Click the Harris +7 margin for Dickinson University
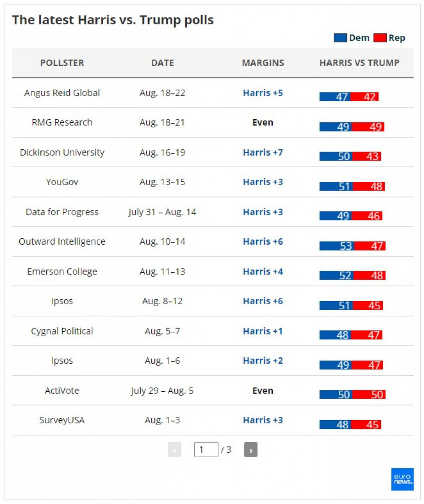424x504 pixels. [x=263, y=153]
